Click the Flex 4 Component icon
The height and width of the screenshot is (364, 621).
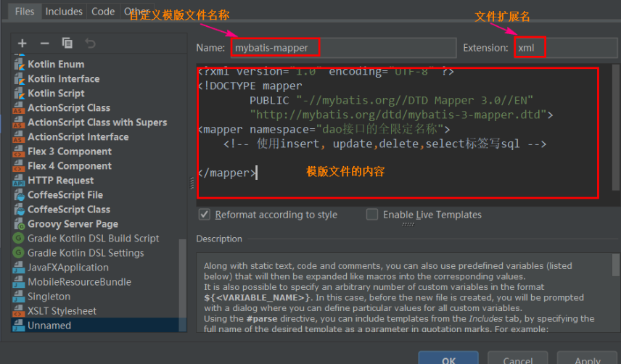click(19, 166)
